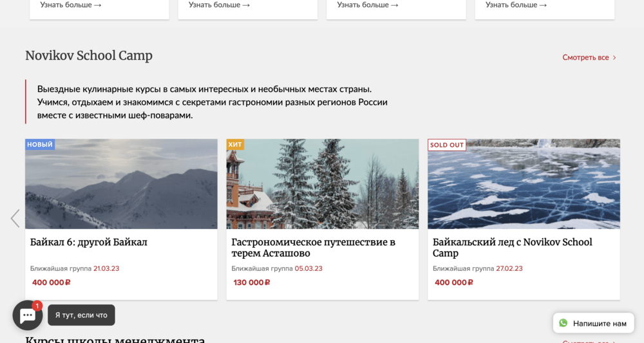Click the date 05.03.23

click(x=308, y=268)
